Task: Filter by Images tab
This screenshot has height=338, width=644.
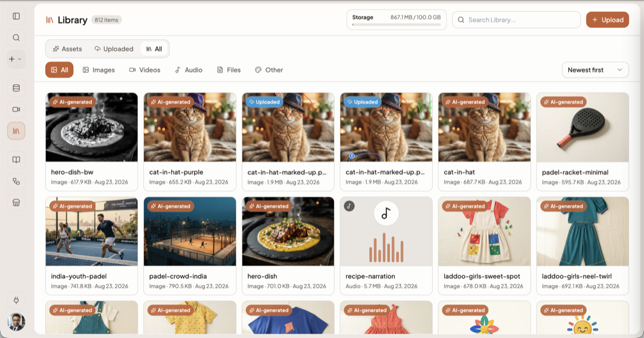Action: tap(99, 70)
